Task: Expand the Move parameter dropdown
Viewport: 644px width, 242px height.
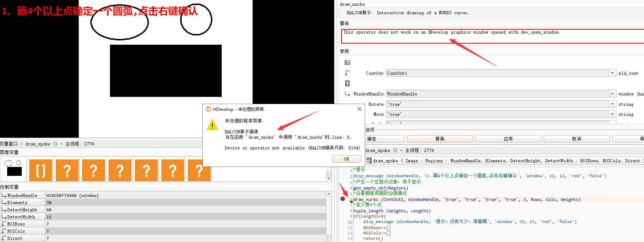Action: pos(613,114)
